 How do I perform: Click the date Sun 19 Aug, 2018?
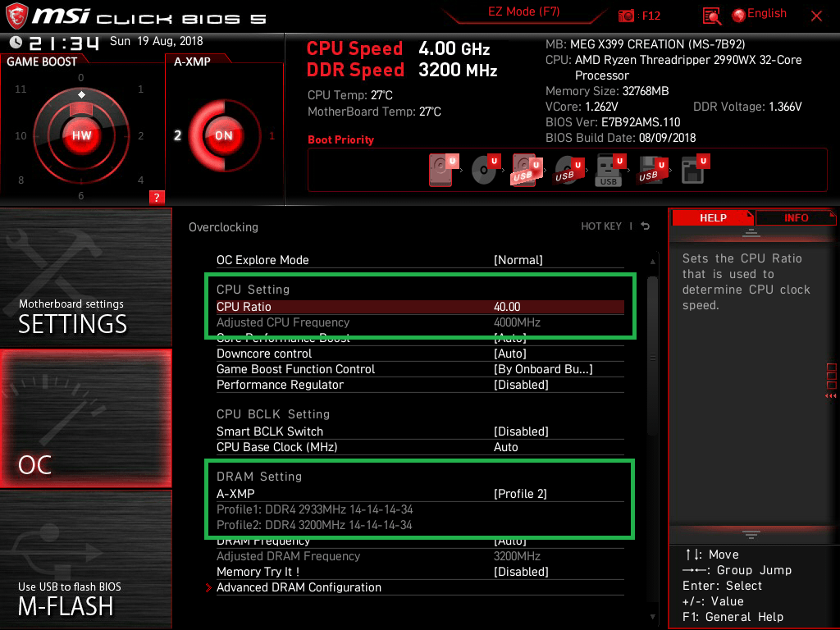(157, 41)
